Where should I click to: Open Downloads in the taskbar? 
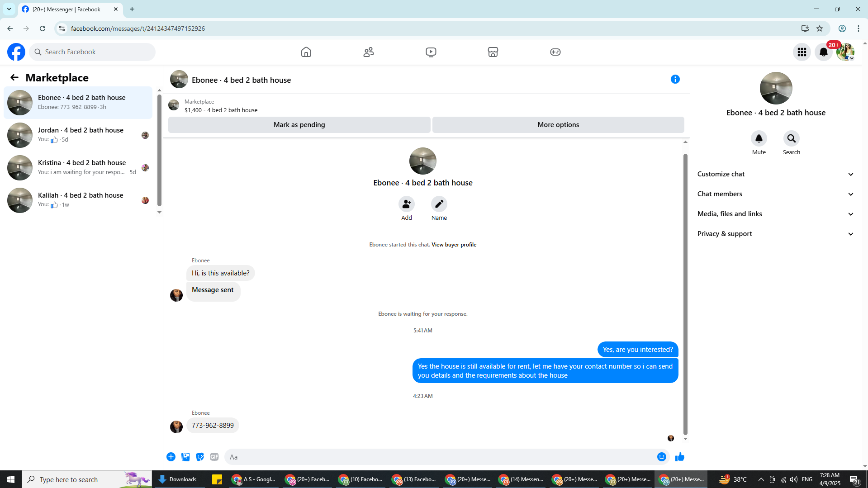coord(178,479)
